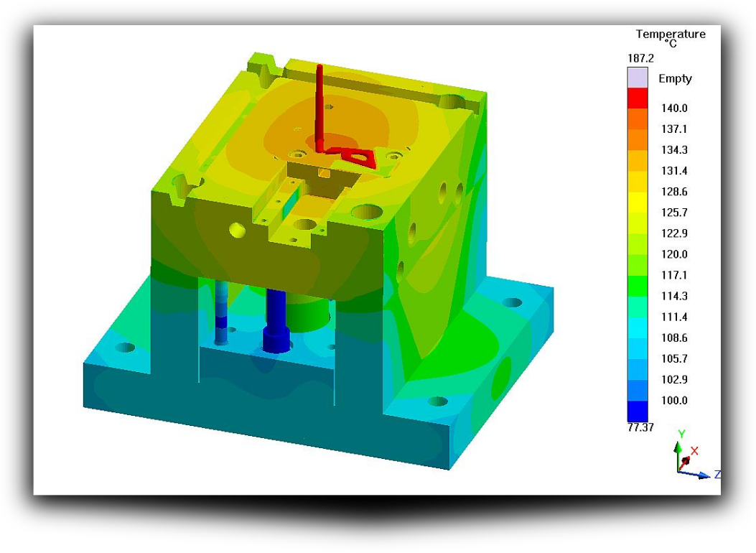Click the 77.37 minimum value label
Image resolution: width=756 pixels, height=553 pixels.
pos(640,428)
